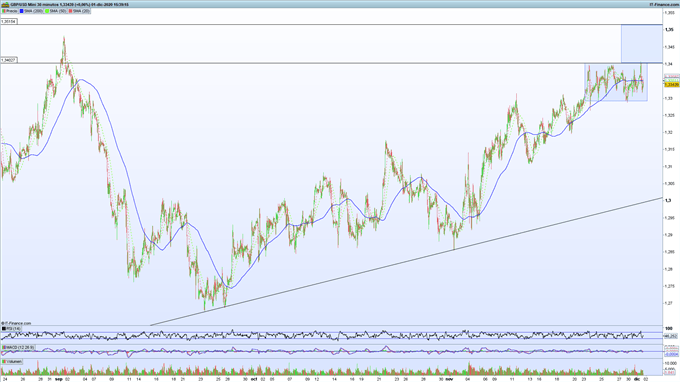Click the yellow current price tag 1,33439

(672, 85)
